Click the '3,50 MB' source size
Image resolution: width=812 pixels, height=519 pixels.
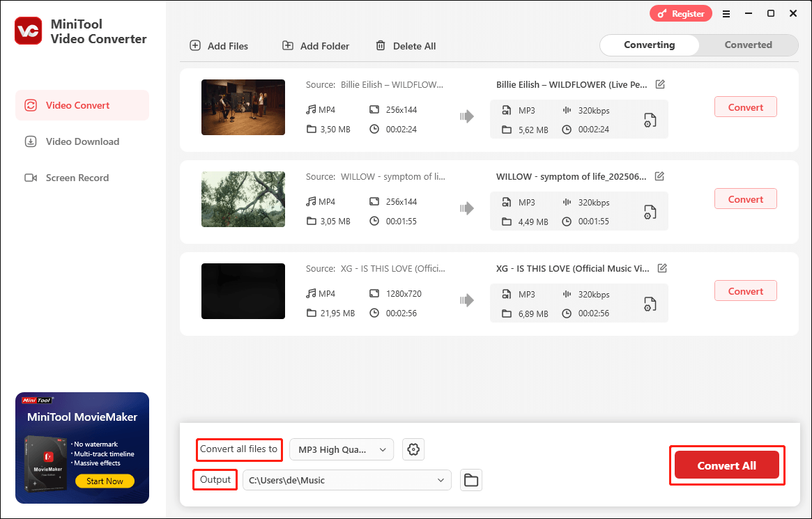click(335, 130)
